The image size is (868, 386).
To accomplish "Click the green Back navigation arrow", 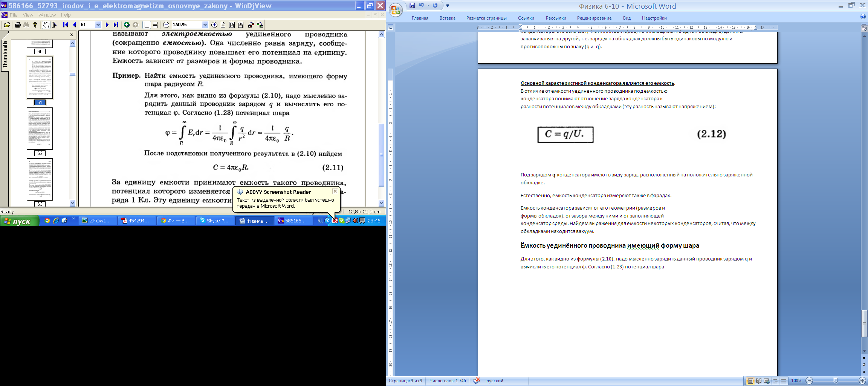I will (x=127, y=25).
